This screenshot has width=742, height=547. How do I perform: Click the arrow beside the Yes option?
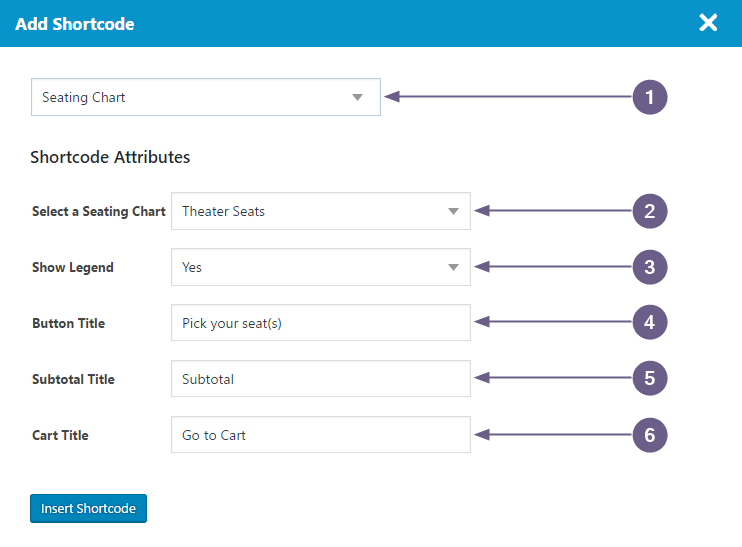pyautogui.click(x=453, y=267)
